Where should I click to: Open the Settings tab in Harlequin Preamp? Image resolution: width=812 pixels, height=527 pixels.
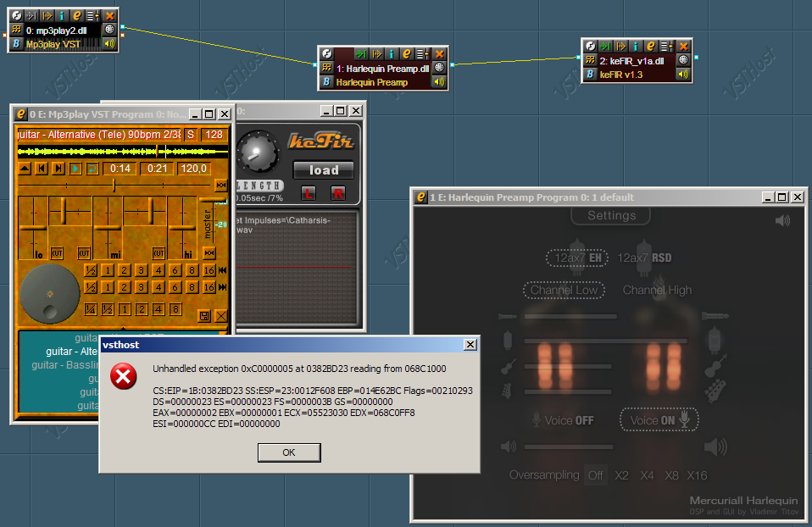coord(611,215)
